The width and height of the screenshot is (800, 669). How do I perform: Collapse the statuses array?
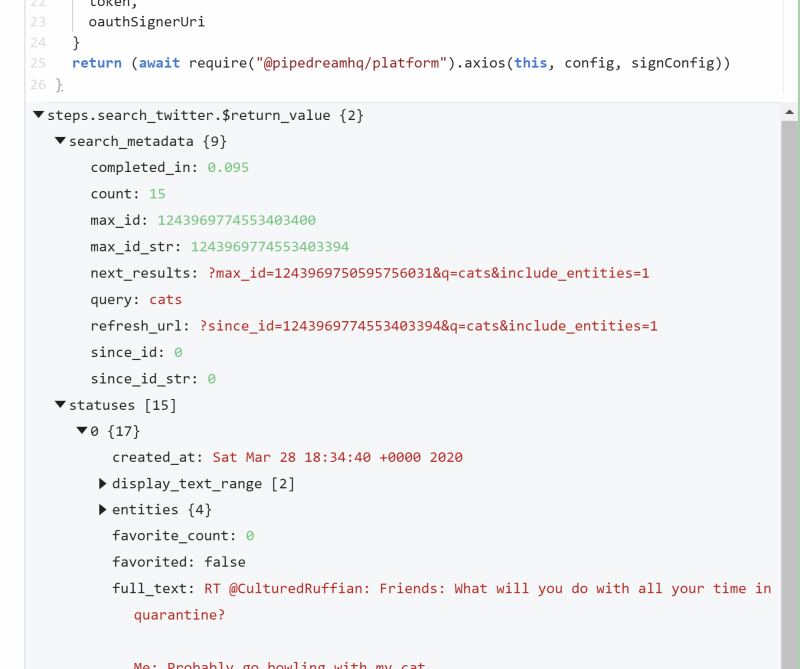point(60,405)
